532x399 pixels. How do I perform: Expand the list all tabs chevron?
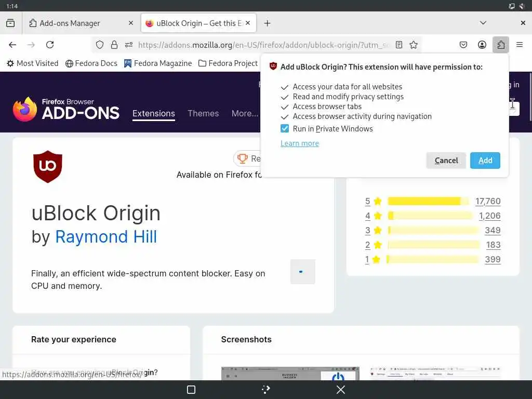pos(483,23)
